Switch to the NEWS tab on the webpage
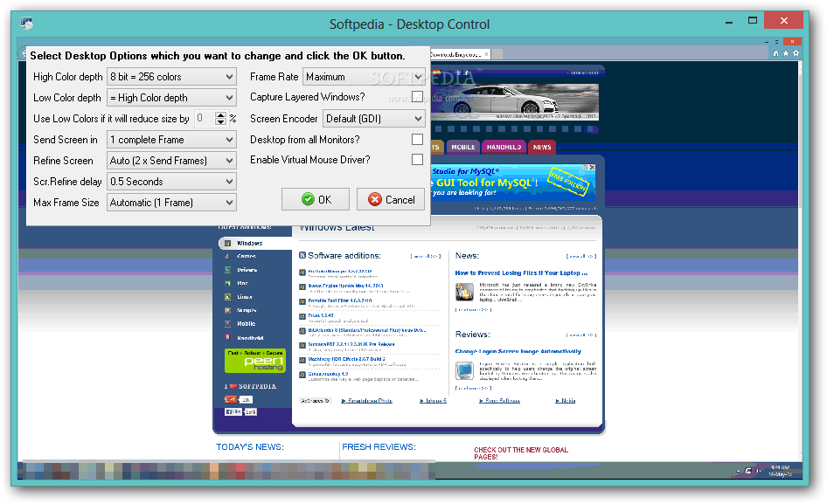 click(x=542, y=147)
